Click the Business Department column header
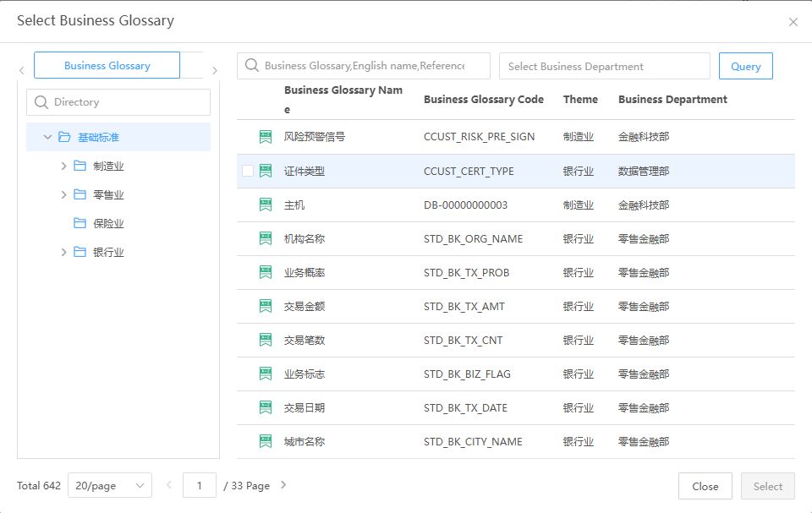The image size is (812, 513). (672, 100)
